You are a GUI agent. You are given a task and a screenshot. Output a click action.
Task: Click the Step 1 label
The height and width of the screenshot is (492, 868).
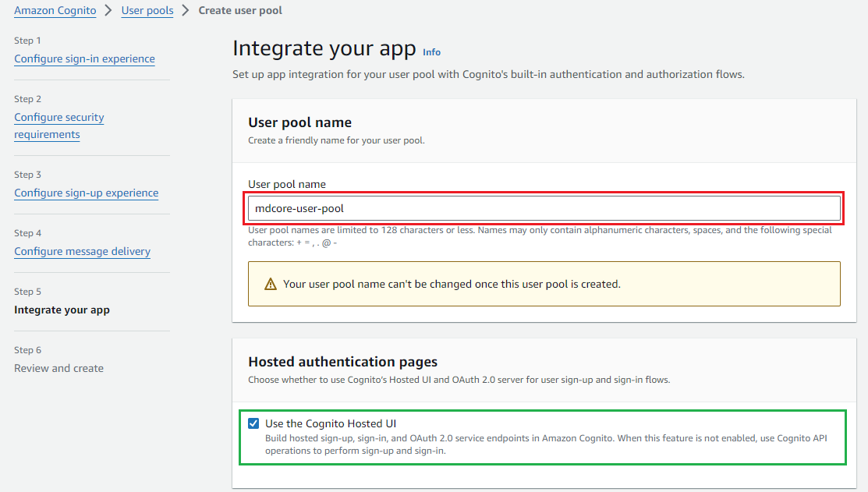[x=27, y=41]
